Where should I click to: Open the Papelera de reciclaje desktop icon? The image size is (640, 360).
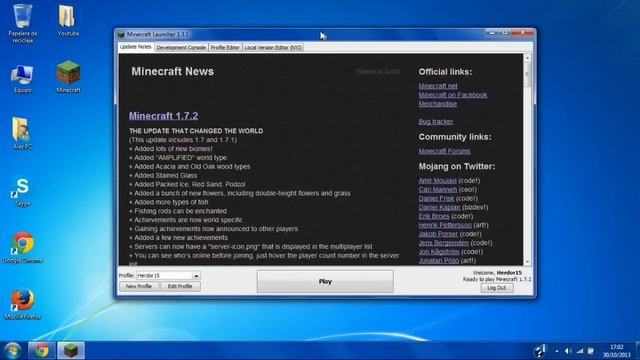[x=22, y=24]
